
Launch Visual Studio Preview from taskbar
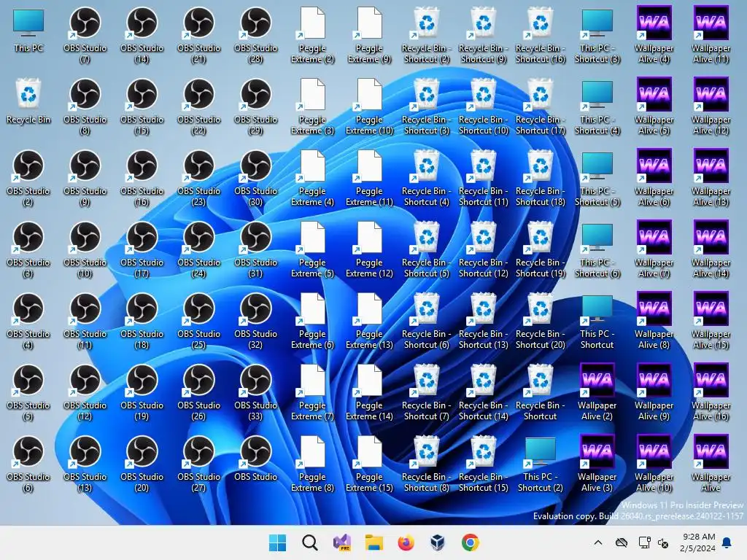[342, 542]
